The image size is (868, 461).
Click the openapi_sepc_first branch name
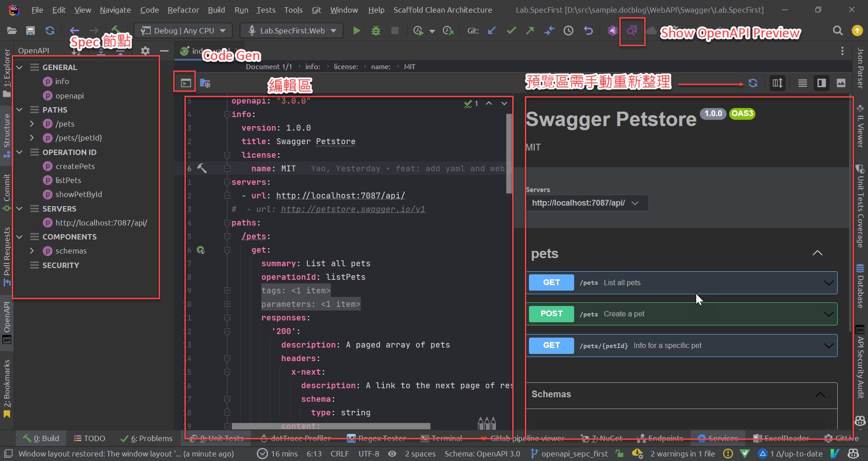click(x=575, y=454)
